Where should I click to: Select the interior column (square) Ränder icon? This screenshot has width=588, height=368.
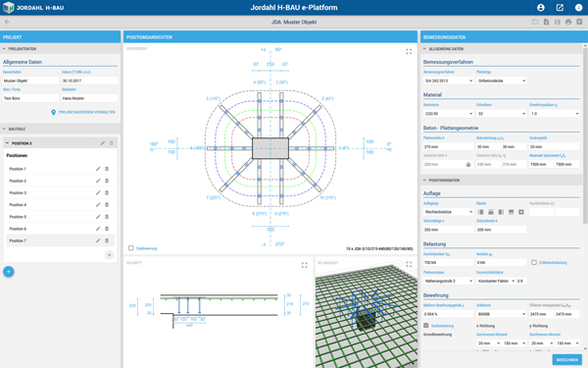point(521,212)
